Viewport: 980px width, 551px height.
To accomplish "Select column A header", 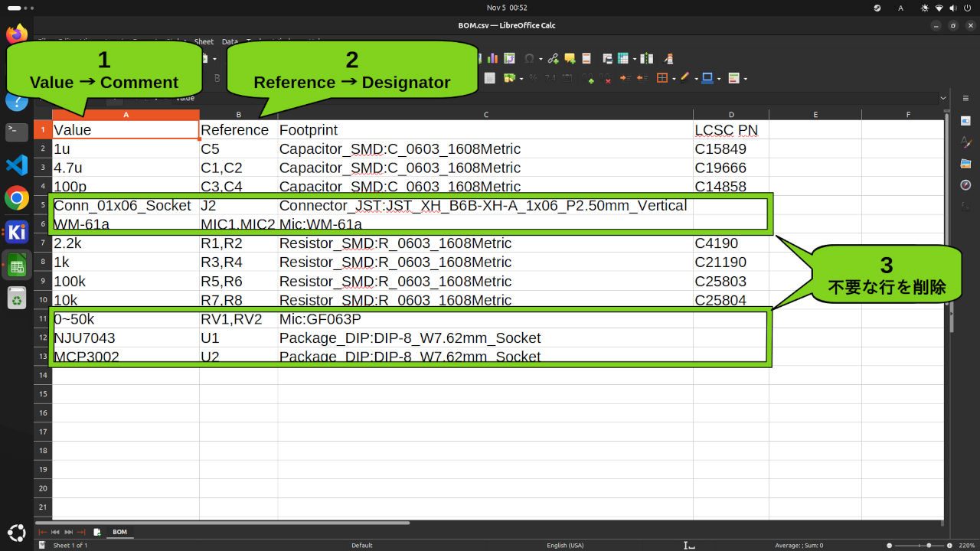I will coord(126,115).
